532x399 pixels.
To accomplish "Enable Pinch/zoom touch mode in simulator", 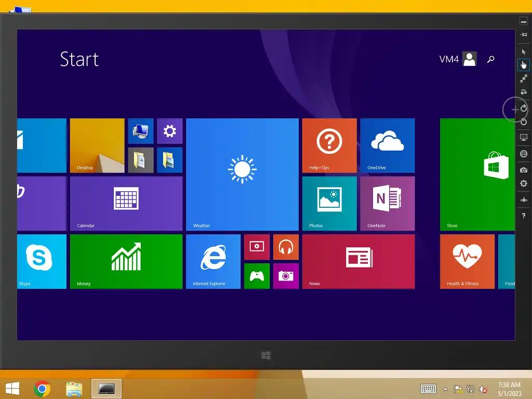I will [524, 78].
